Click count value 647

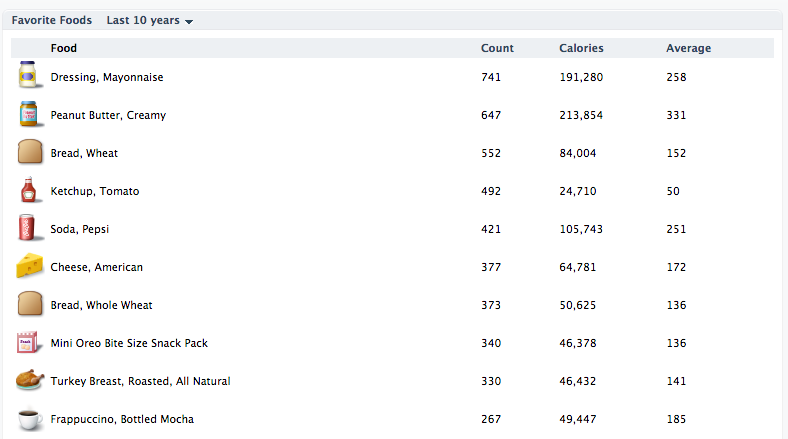[x=491, y=116]
